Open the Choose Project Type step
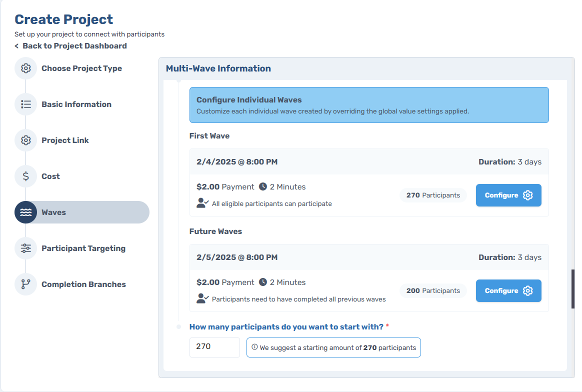This screenshot has width=582, height=392. click(x=81, y=68)
